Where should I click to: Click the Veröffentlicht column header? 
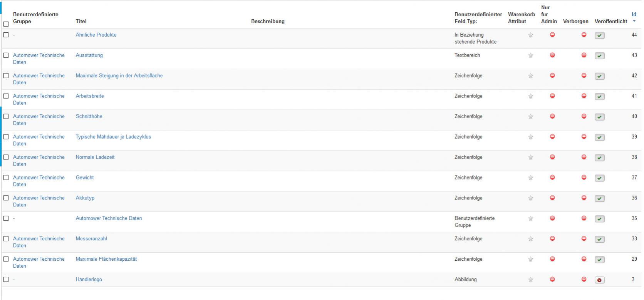point(610,22)
